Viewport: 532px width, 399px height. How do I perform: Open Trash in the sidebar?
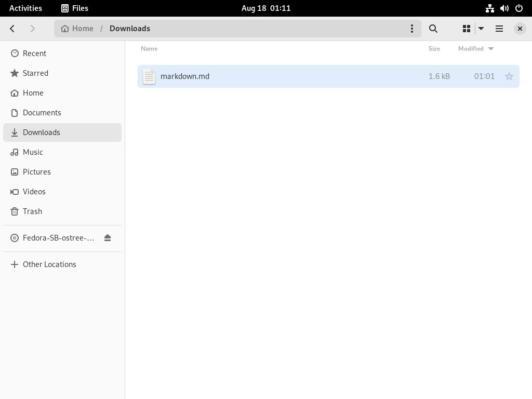[62, 211]
